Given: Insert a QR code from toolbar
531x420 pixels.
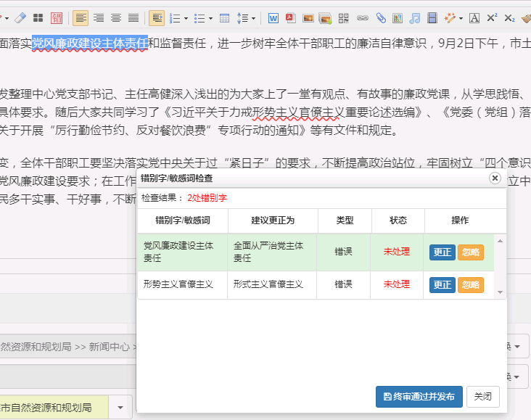Looking at the screenshot, I should (344, 17).
